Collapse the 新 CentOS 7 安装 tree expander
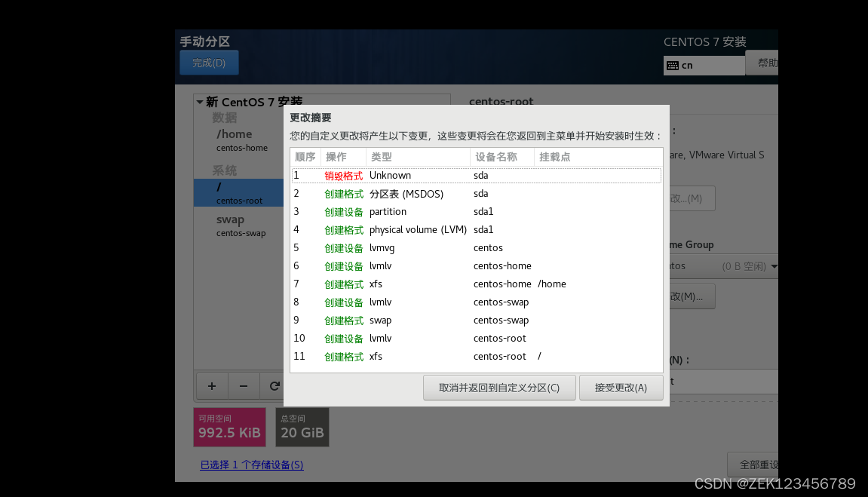The width and height of the screenshot is (868, 497). point(199,102)
